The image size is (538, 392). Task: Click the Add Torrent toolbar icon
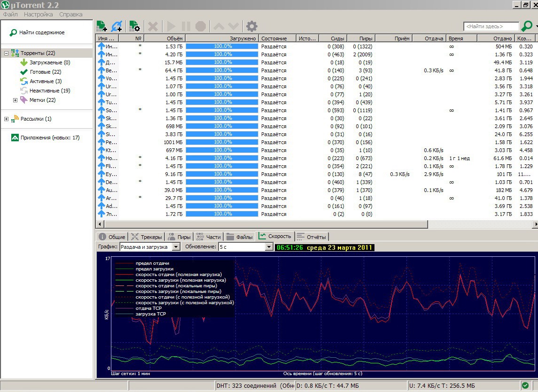point(101,26)
